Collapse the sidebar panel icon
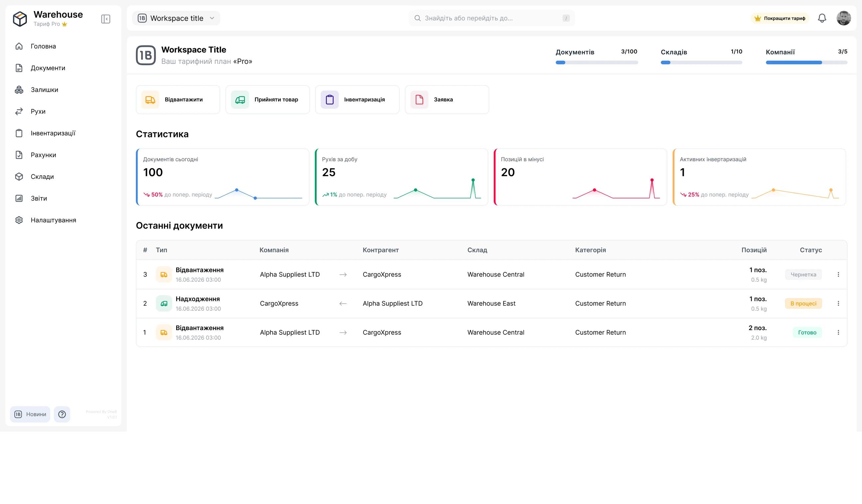 click(106, 19)
